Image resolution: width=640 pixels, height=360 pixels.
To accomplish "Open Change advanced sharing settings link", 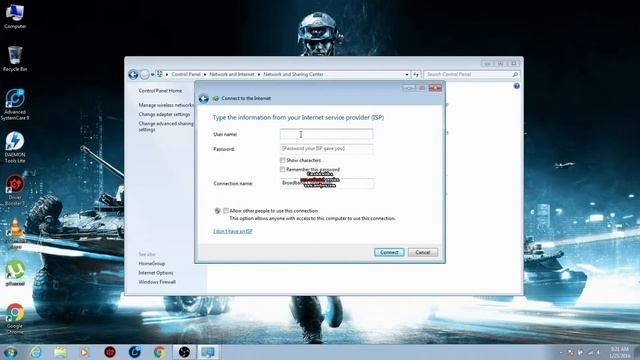I will 166,126.
